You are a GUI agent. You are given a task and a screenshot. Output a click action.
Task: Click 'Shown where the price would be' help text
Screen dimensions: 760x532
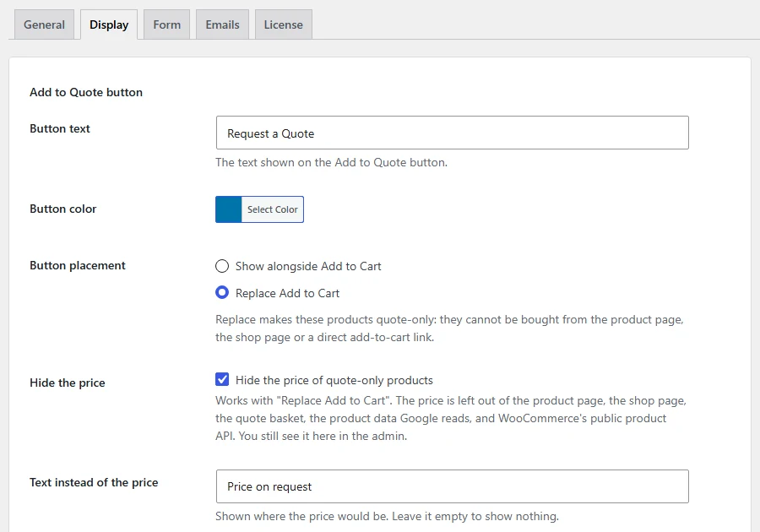click(388, 517)
